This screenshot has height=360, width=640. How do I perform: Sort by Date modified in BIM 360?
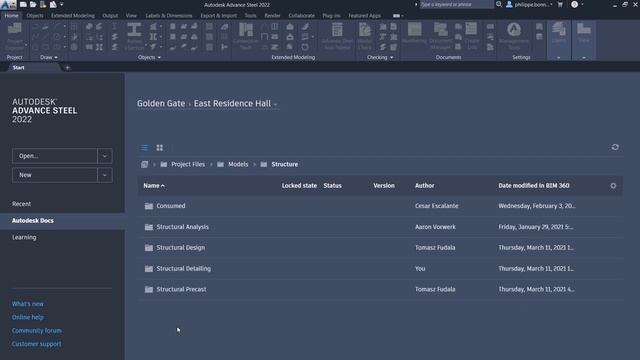[534, 186]
